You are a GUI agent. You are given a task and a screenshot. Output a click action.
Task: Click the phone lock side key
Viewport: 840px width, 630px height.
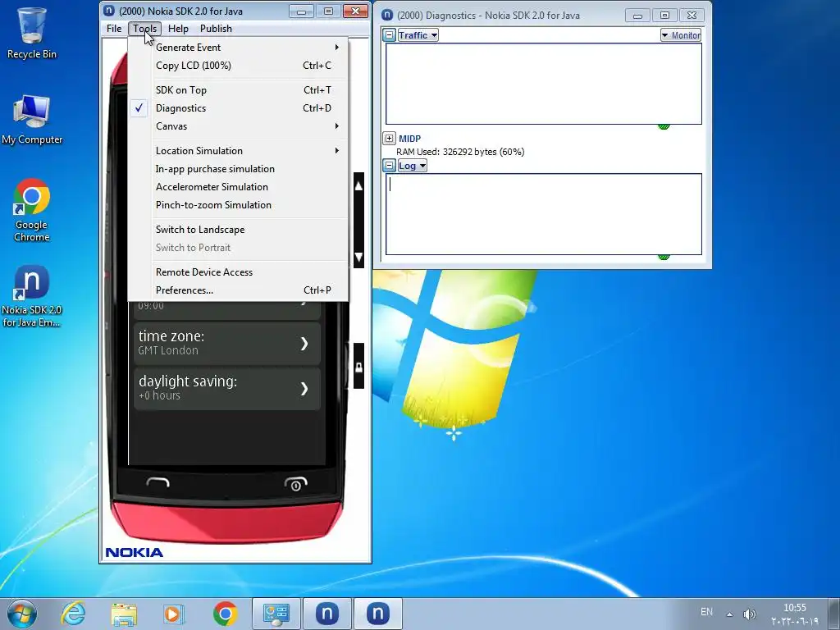[359, 367]
